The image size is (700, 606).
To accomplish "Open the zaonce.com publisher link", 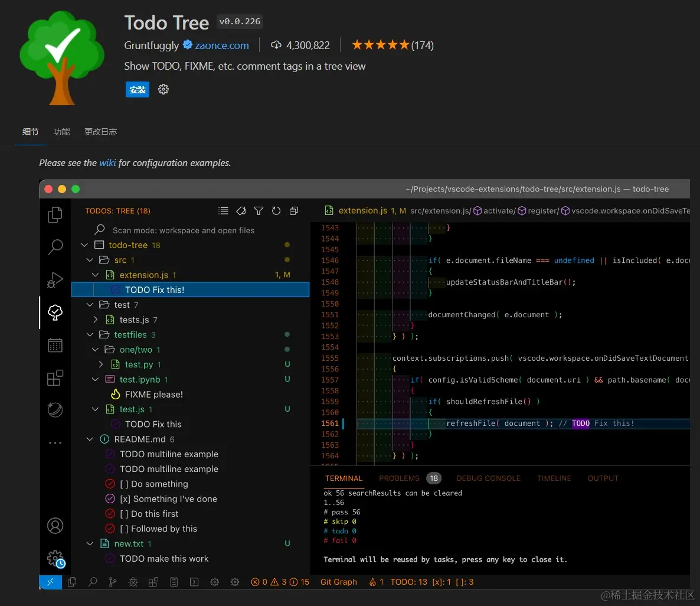I will coord(222,45).
